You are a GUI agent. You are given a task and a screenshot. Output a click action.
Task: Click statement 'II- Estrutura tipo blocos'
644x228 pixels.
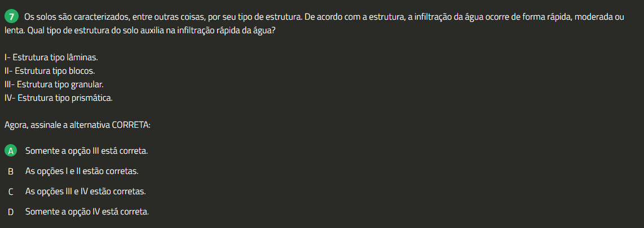tap(50, 71)
